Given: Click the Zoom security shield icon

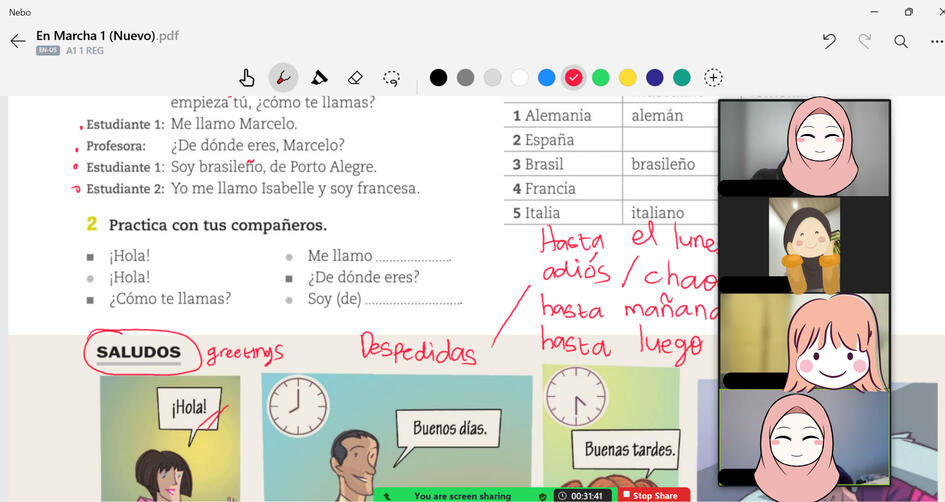Looking at the screenshot, I should pyautogui.click(x=543, y=495).
